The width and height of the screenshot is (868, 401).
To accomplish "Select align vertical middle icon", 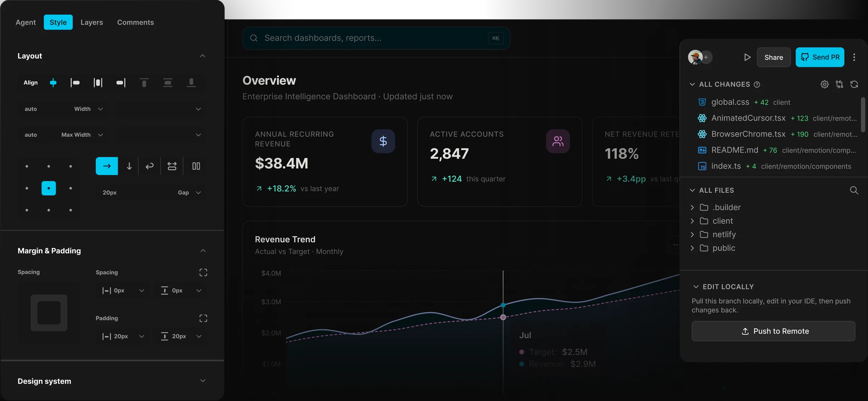I will 167,83.
